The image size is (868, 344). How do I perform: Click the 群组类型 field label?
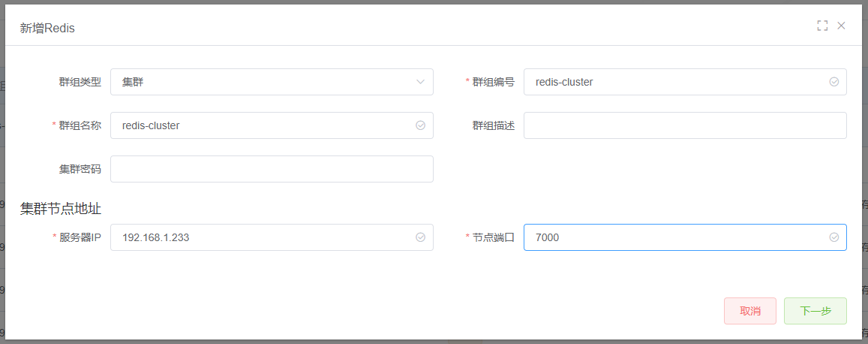[x=80, y=82]
